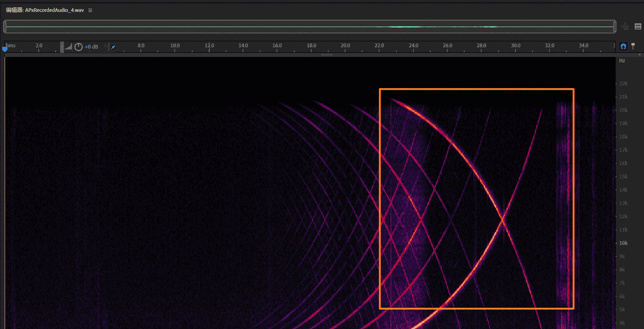Select the APxRecordedAudio_4.wav editor tab
The image size is (644, 329).
(45, 10)
